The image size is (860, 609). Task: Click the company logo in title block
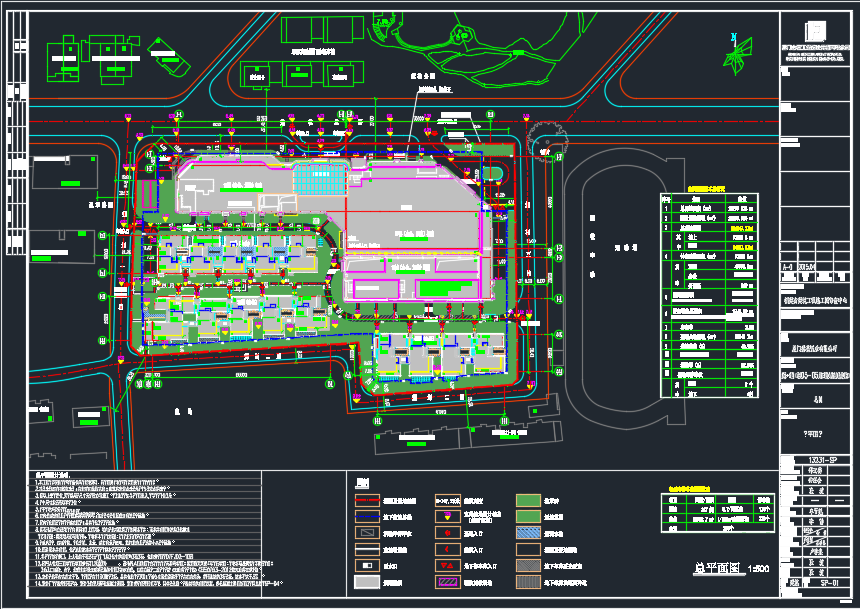click(817, 29)
